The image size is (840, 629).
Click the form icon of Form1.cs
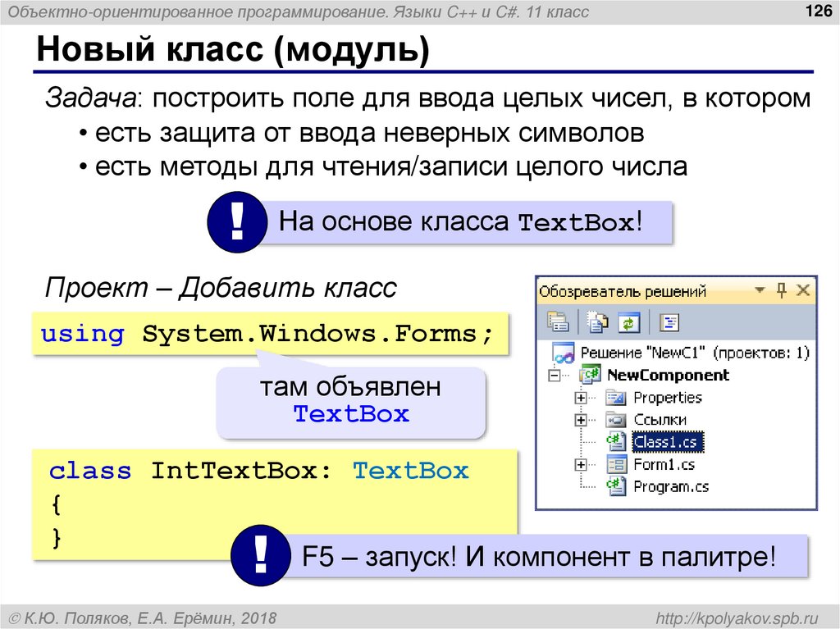click(616, 464)
